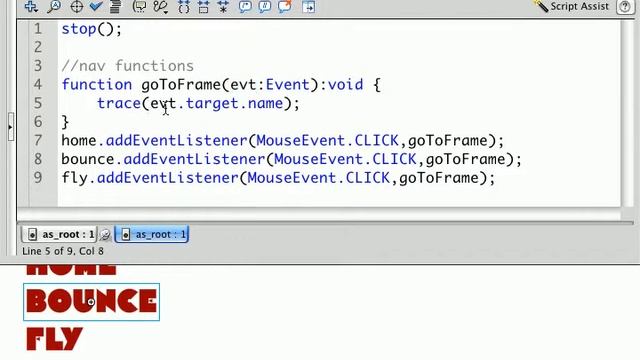Image resolution: width=640 pixels, height=360 pixels.
Task: Click Collapse between braces icon
Action: coord(184,6)
